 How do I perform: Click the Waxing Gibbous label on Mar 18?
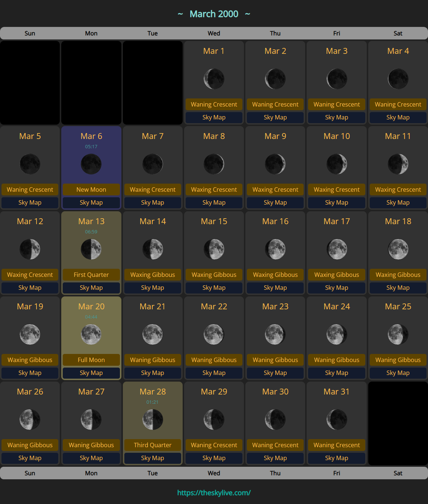click(x=398, y=275)
